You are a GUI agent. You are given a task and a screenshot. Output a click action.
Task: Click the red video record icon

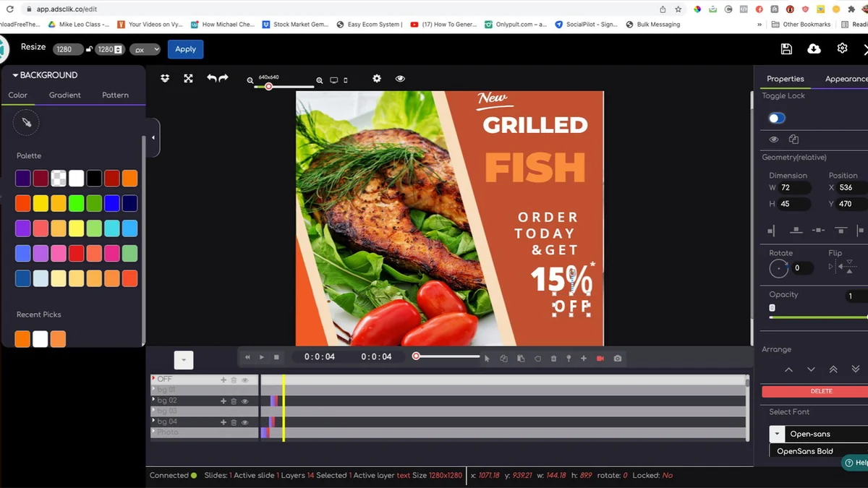pos(600,358)
